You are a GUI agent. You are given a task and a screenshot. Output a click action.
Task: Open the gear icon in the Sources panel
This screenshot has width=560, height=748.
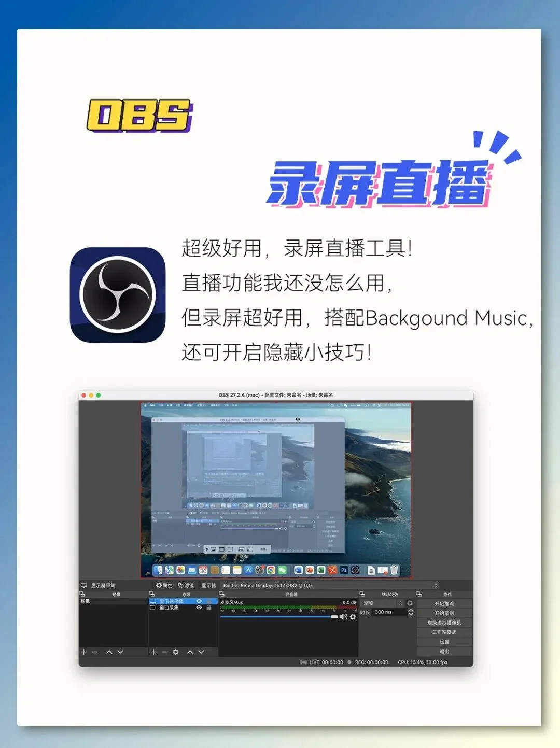pyautogui.click(x=175, y=652)
